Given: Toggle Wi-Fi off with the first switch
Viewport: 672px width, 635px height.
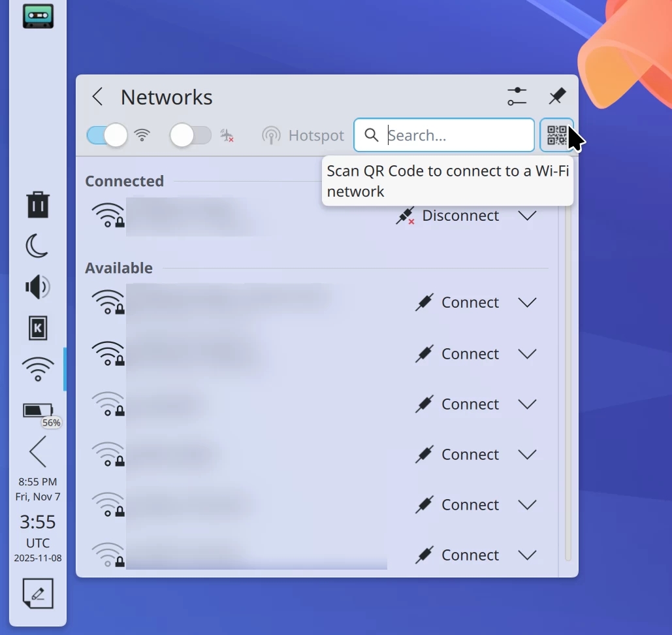Looking at the screenshot, I should tap(106, 135).
